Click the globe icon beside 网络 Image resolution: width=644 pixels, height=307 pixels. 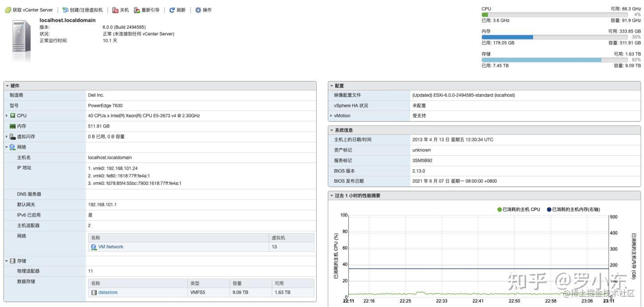pos(13,147)
